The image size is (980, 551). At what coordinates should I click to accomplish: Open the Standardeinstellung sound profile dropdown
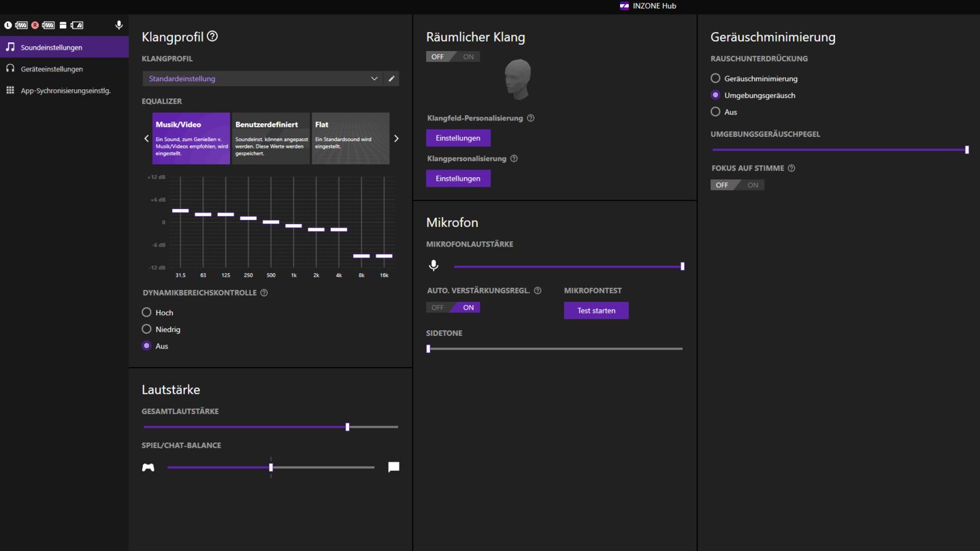tap(263, 79)
